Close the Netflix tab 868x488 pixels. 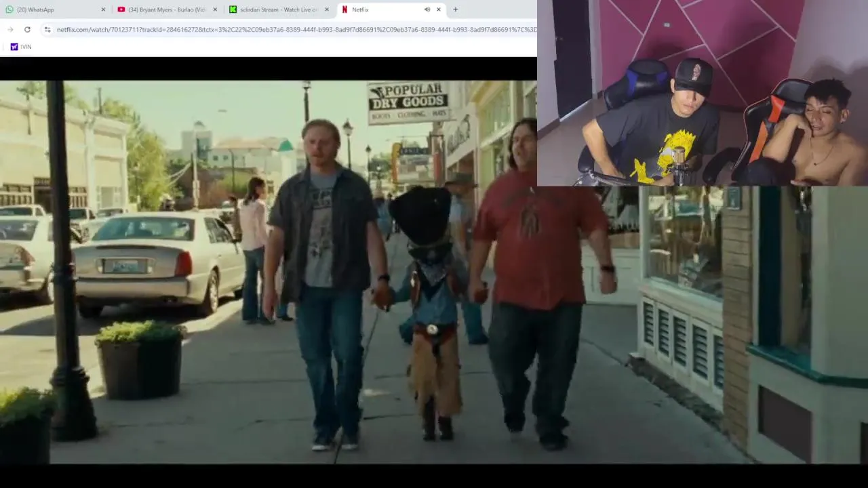pyautogui.click(x=439, y=9)
